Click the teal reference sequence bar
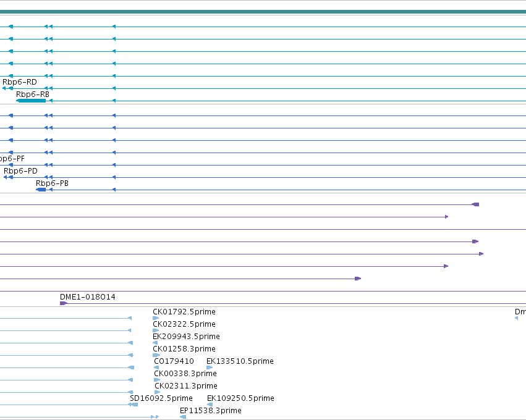 point(263,12)
